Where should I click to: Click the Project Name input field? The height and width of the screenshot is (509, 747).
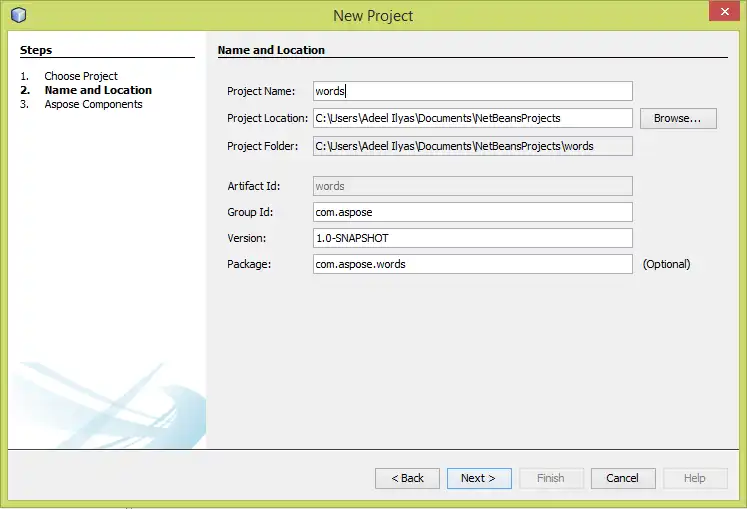point(473,91)
